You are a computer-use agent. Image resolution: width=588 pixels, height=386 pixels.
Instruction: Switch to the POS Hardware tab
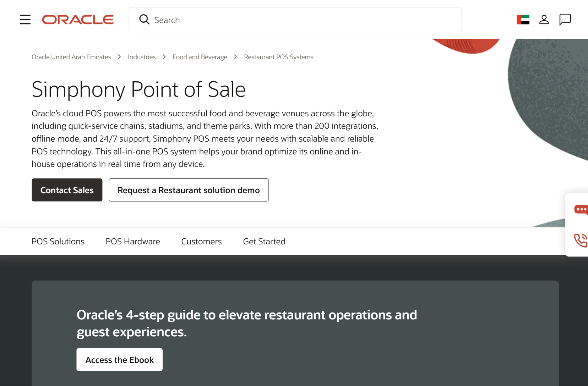click(133, 241)
